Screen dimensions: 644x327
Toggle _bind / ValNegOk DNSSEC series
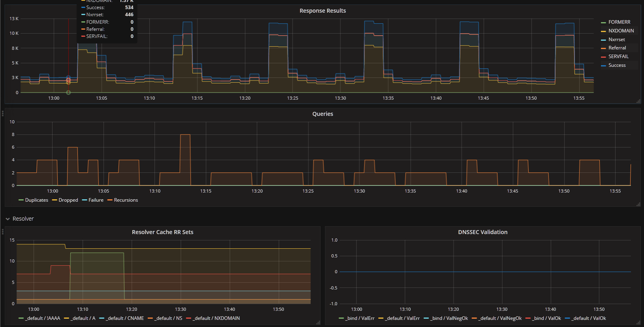point(449,318)
